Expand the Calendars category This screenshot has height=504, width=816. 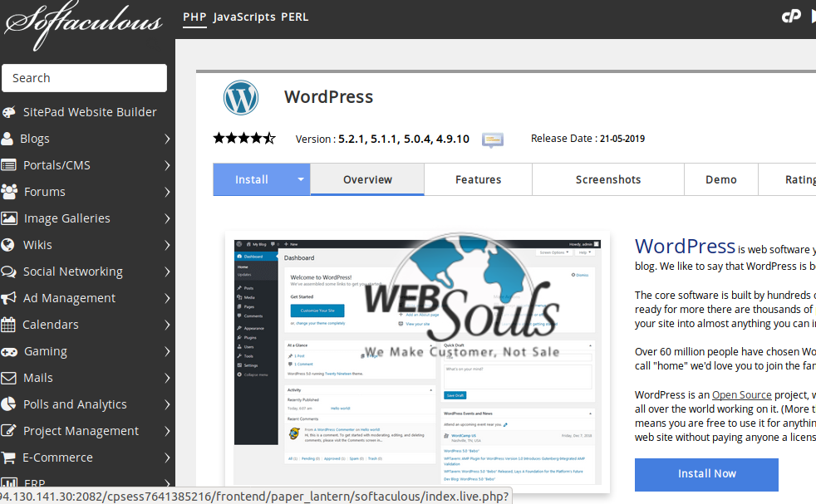pyautogui.click(x=167, y=325)
